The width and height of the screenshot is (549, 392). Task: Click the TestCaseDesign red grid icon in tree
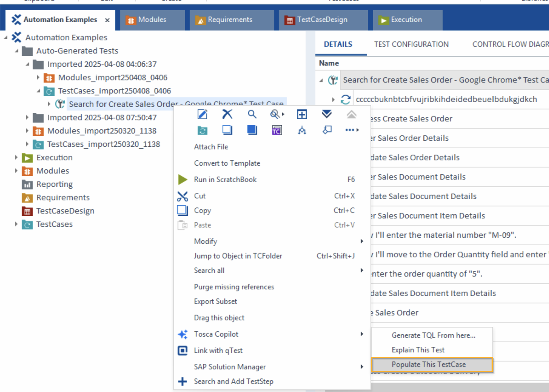(x=27, y=211)
